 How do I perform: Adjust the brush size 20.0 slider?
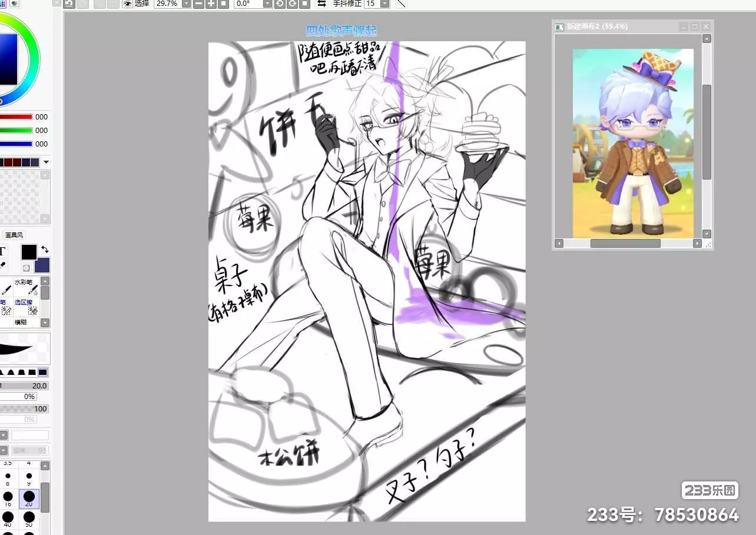tap(25, 386)
